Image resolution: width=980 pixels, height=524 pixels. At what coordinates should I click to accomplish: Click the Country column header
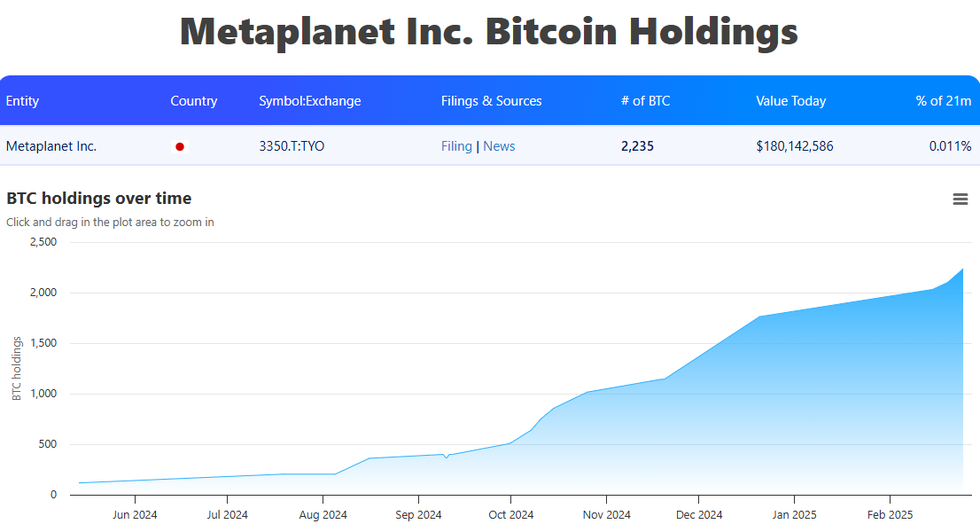193,101
